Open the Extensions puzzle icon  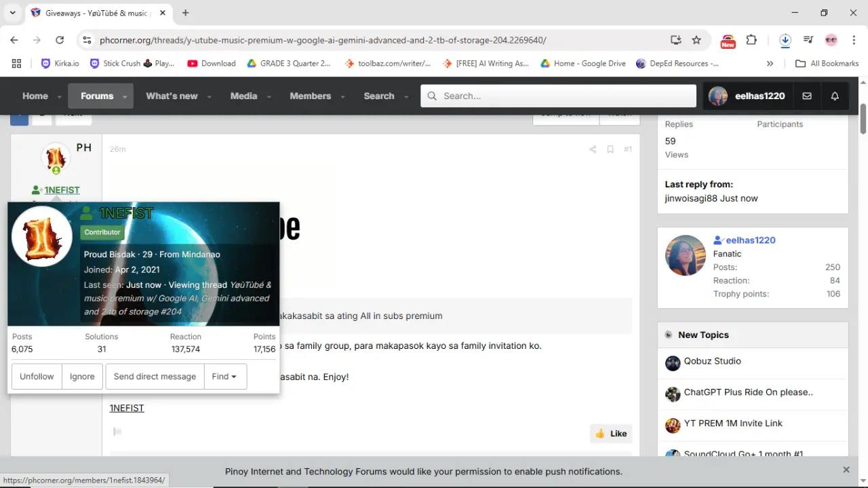(x=751, y=40)
